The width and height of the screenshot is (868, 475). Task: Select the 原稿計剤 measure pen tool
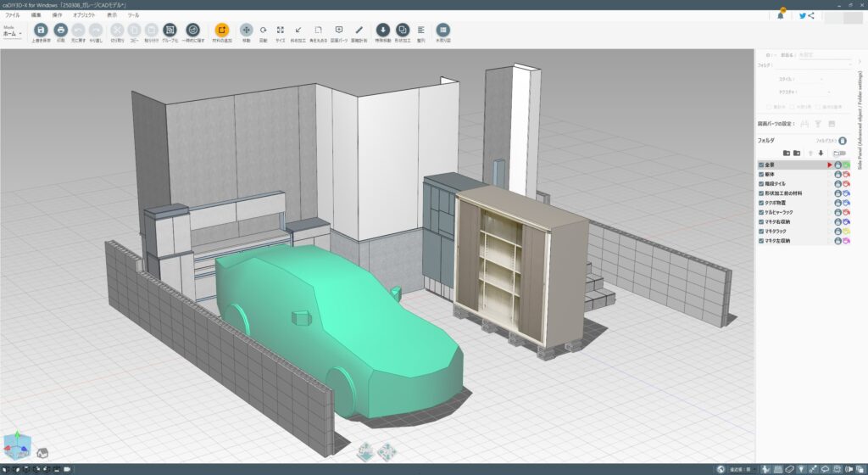click(x=359, y=30)
